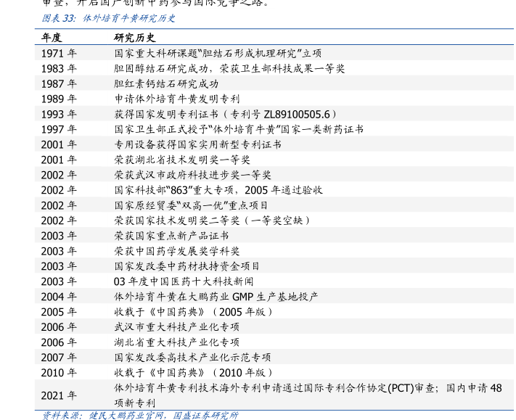Image resolution: width=516 pixels, height=420 pixels.
Task: Select the "03 年度中国医药十大科技新闻" entry
Action: (x=184, y=281)
